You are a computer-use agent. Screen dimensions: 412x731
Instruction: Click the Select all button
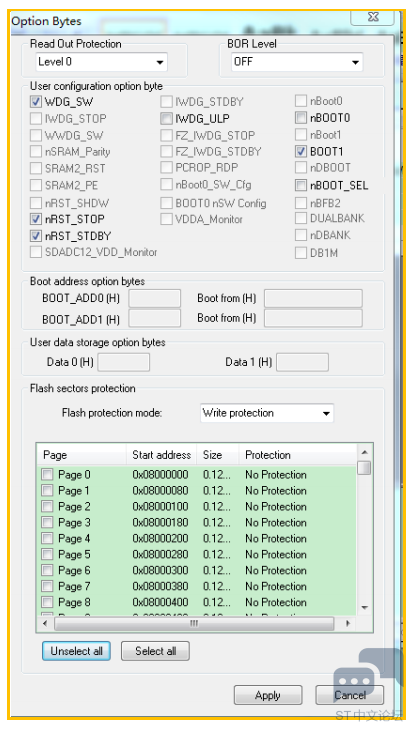[x=155, y=651]
